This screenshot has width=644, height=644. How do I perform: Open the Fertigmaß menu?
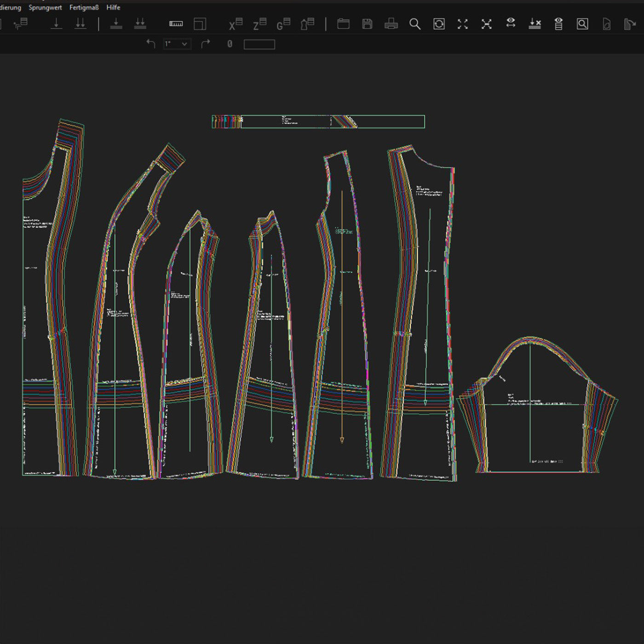(84, 7)
